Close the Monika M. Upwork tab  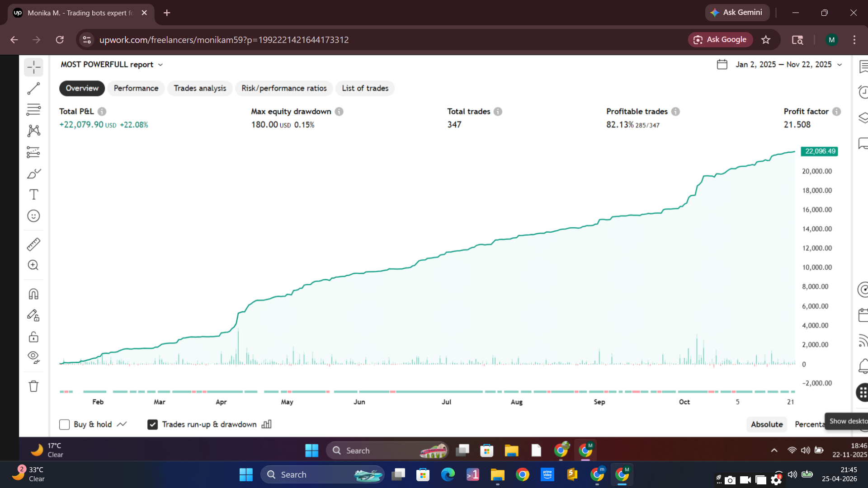(144, 13)
